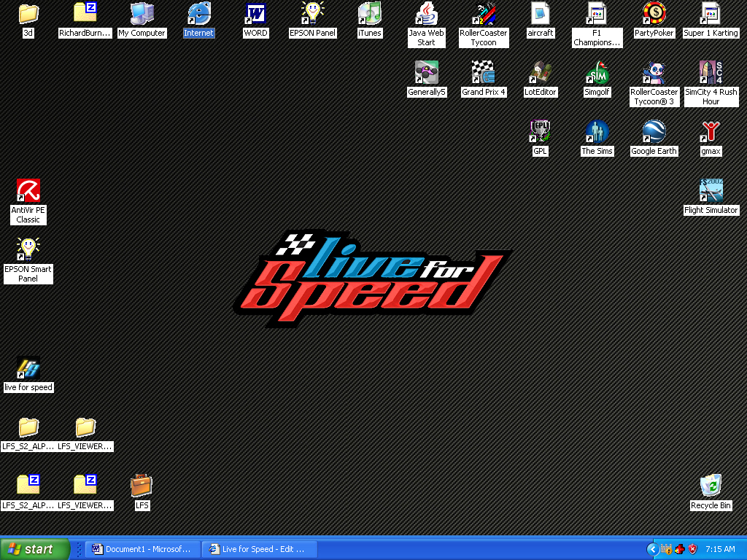
Task: Click the Flight Simulator icon
Action: tap(711, 191)
